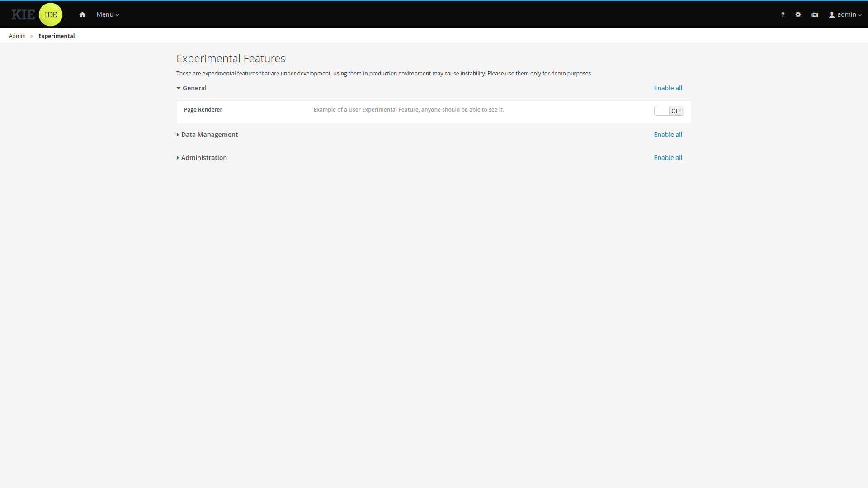Click the yellow IDE circle badge

51,14
